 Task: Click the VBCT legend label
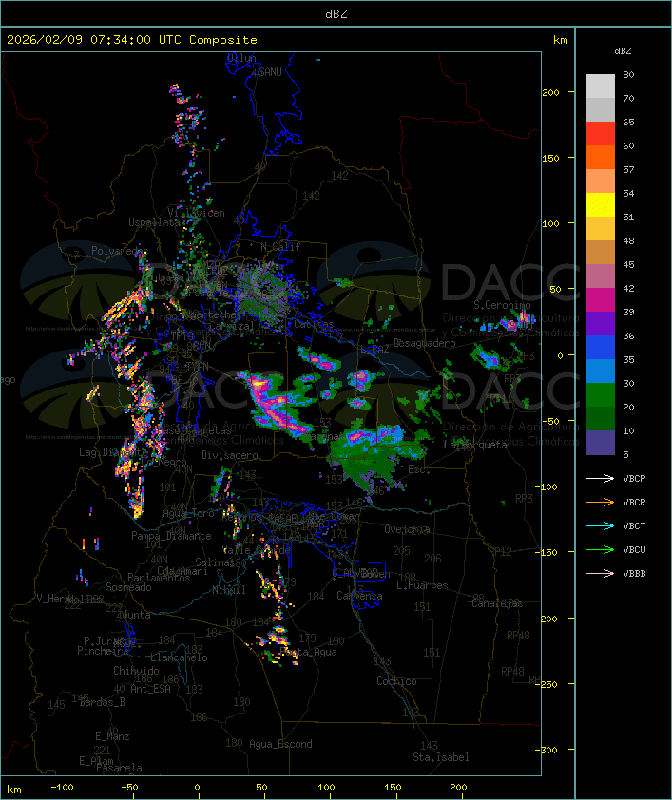point(634,526)
